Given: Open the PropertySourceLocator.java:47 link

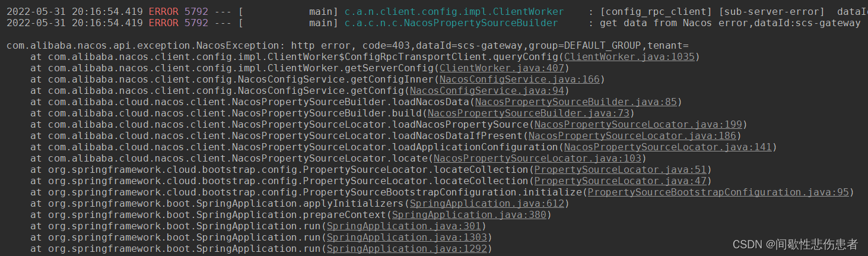Looking at the screenshot, I should pos(620,181).
